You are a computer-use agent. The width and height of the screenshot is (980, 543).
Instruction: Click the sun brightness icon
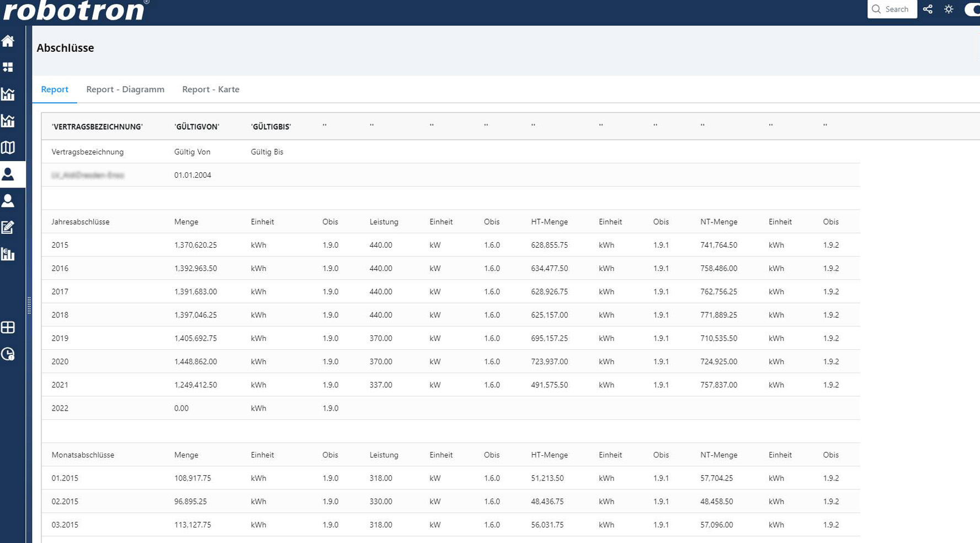[949, 9]
